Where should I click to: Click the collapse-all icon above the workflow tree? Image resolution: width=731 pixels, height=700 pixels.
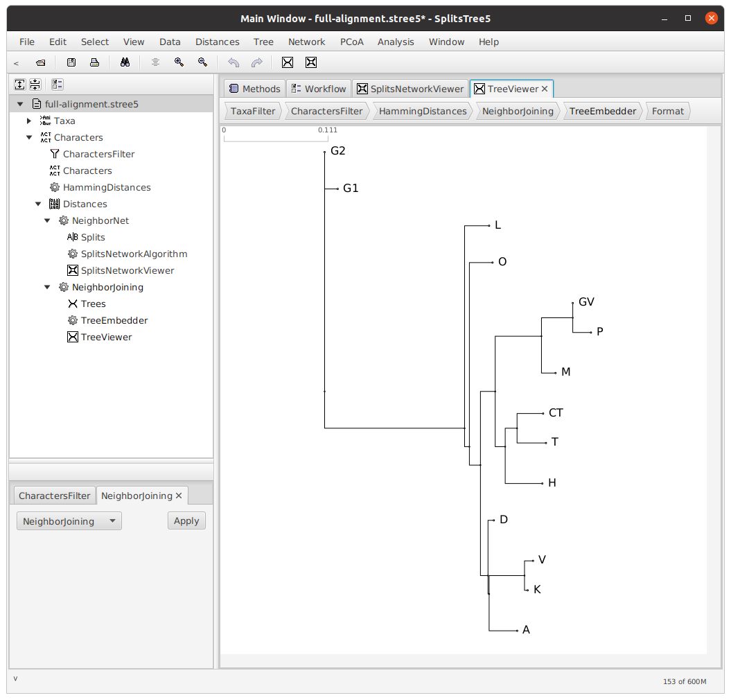click(x=35, y=85)
